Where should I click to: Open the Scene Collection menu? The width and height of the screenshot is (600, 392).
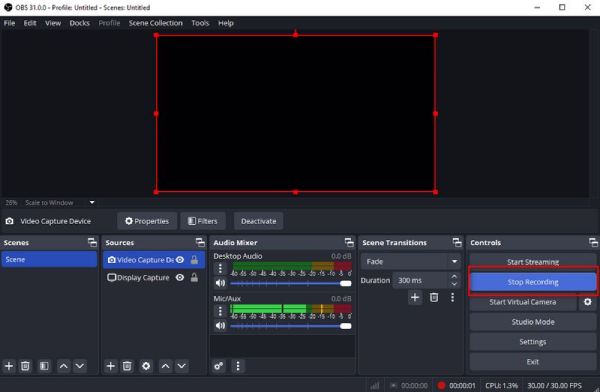pos(155,23)
